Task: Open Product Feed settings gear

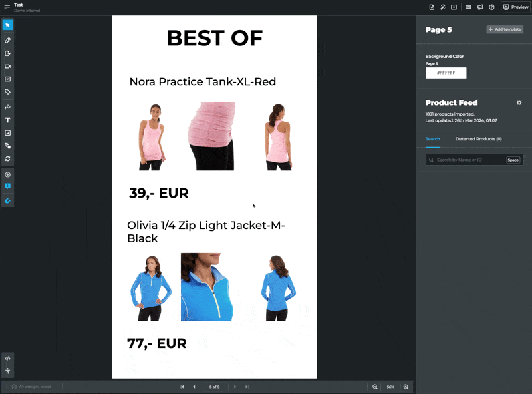Action: (519, 103)
